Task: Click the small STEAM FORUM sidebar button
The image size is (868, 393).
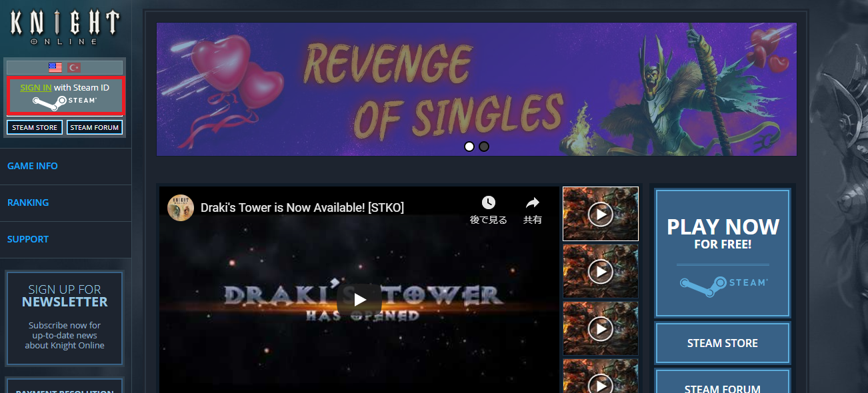Action: pos(95,127)
